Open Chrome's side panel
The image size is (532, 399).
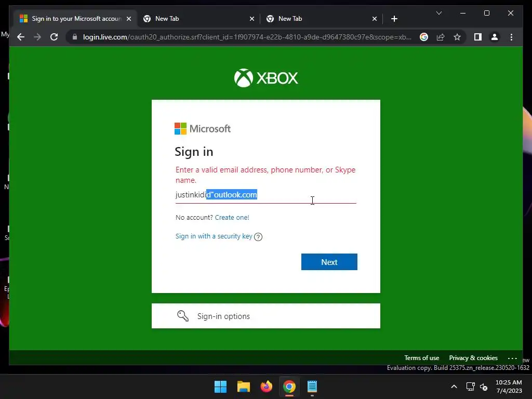click(478, 37)
